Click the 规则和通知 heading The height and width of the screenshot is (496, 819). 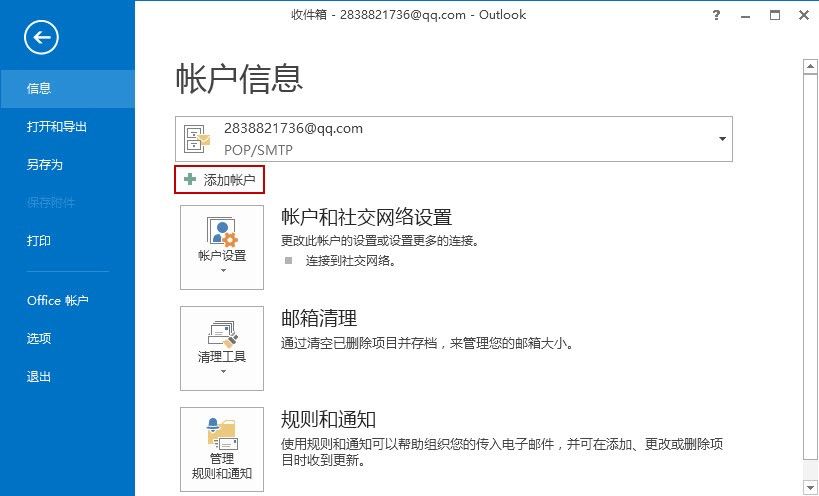(x=329, y=420)
